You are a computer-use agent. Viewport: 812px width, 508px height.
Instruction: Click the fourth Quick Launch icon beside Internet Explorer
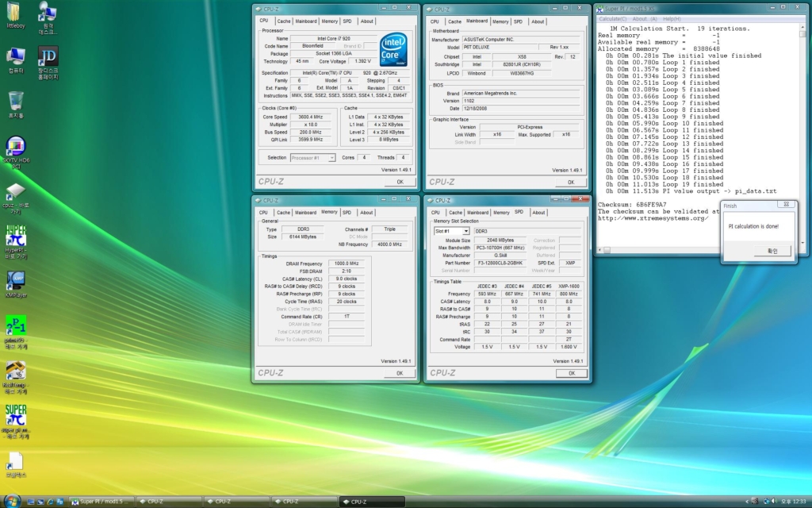coord(60,502)
